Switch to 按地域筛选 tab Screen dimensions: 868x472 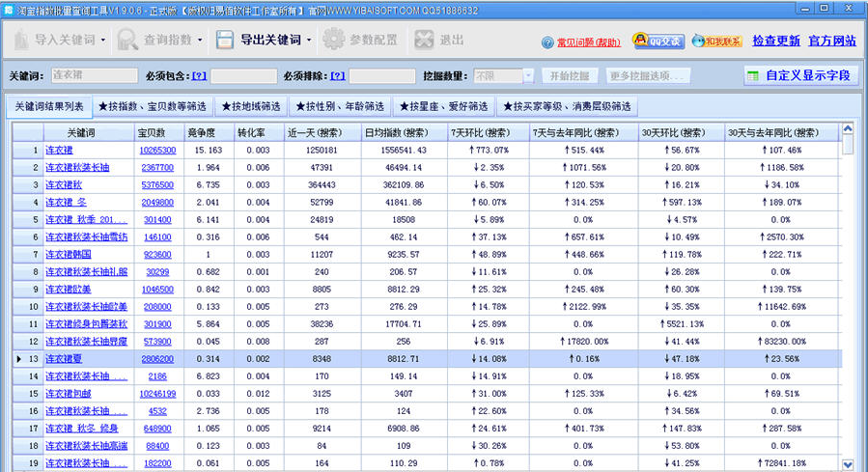tap(250, 106)
